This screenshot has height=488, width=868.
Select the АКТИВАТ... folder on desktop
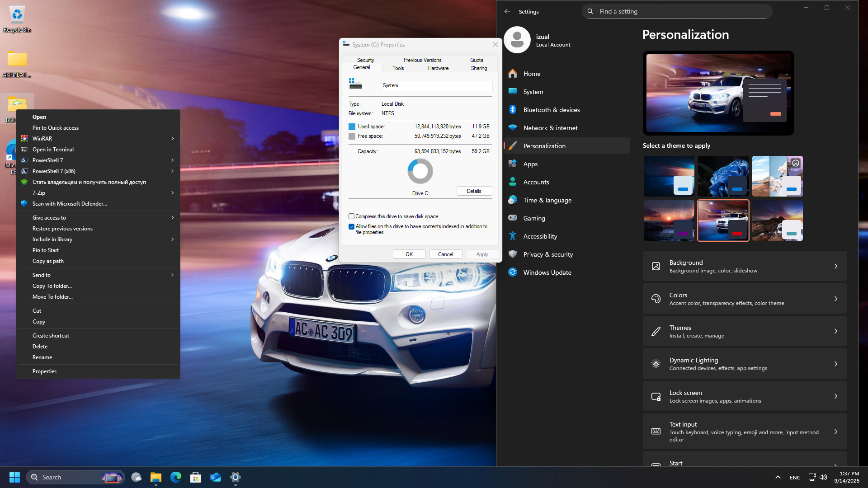(x=17, y=64)
